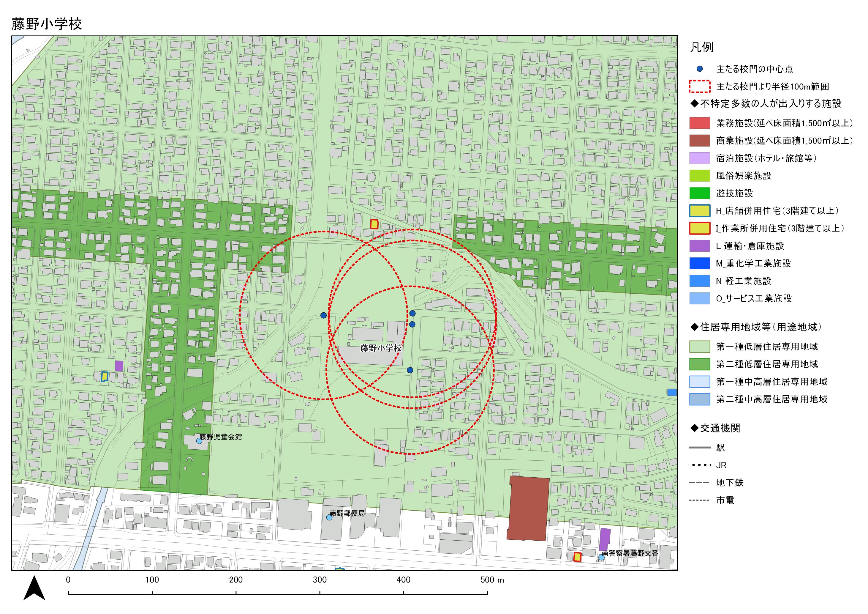Click the 駅 line symbol in legend
This screenshot has height=614, width=868.
[699, 448]
